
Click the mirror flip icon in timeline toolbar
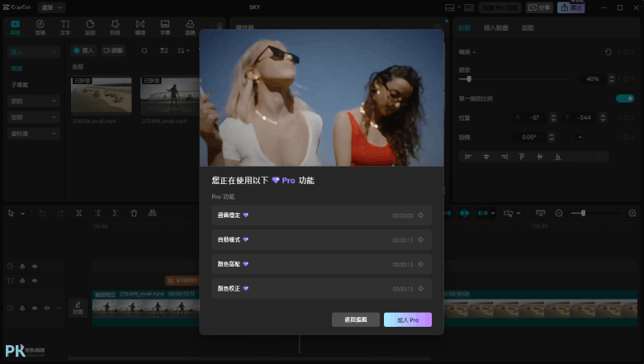(153, 213)
